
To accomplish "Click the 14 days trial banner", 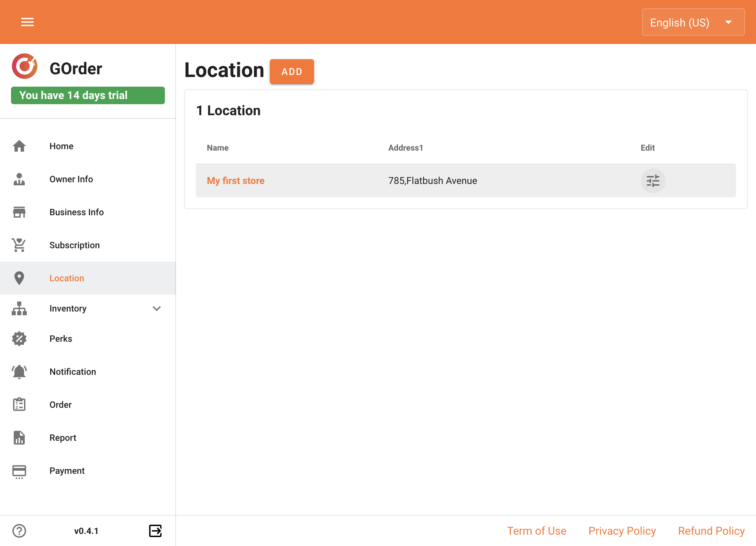I will click(x=88, y=95).
